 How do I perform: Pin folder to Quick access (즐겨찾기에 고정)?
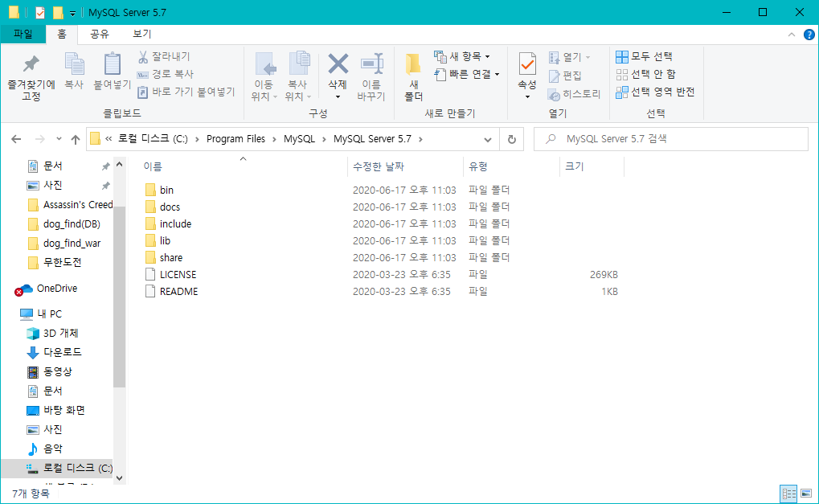point(31,77)
